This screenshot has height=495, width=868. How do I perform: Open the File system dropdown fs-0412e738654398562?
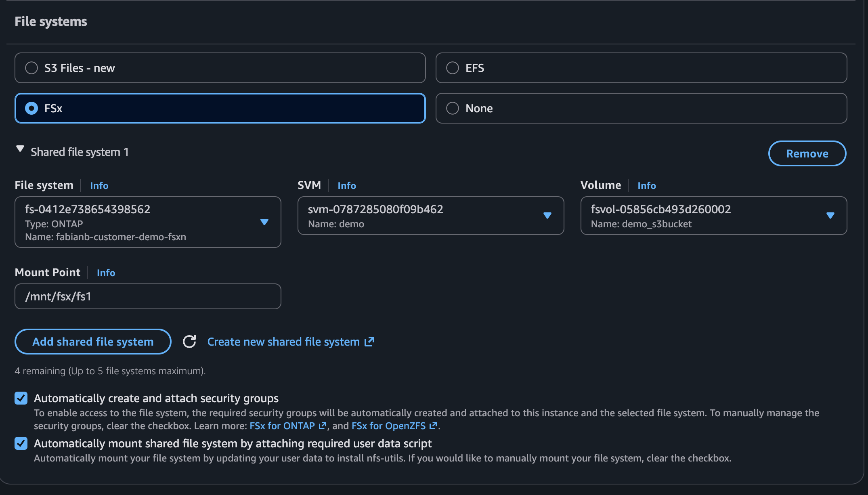pyautogui.click(x=148, y=222)
